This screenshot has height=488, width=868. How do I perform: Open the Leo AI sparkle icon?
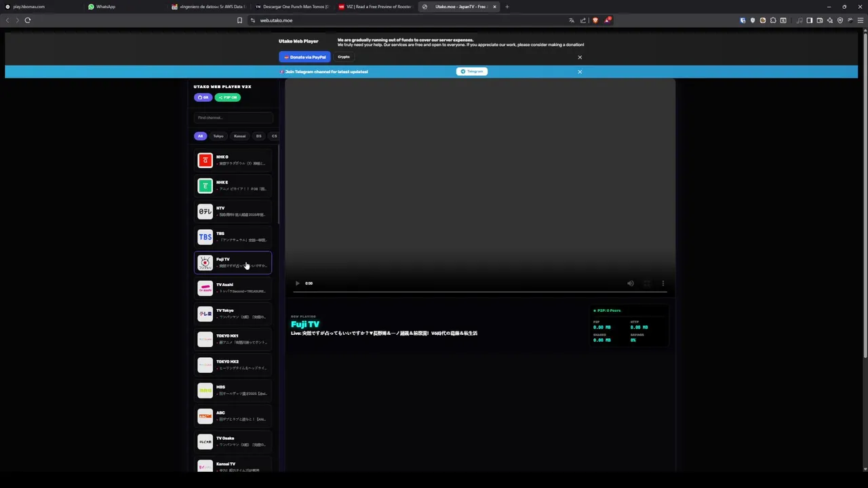[x=830, y=20]
